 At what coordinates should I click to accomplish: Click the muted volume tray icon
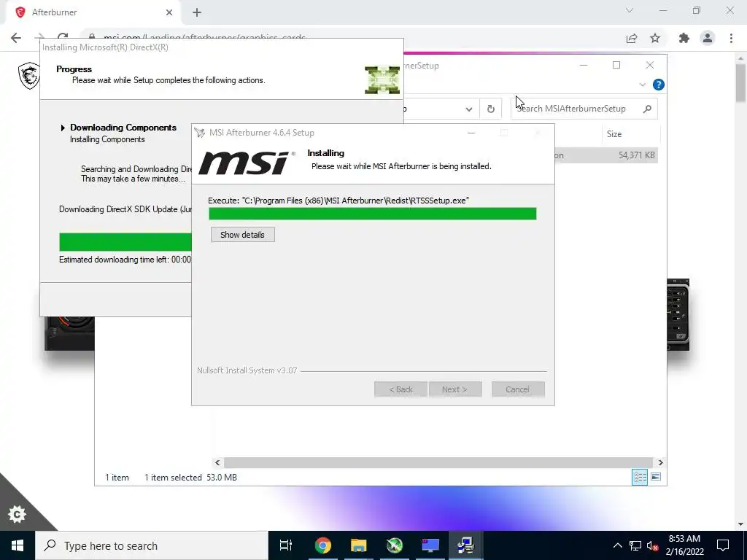[653, 545]
